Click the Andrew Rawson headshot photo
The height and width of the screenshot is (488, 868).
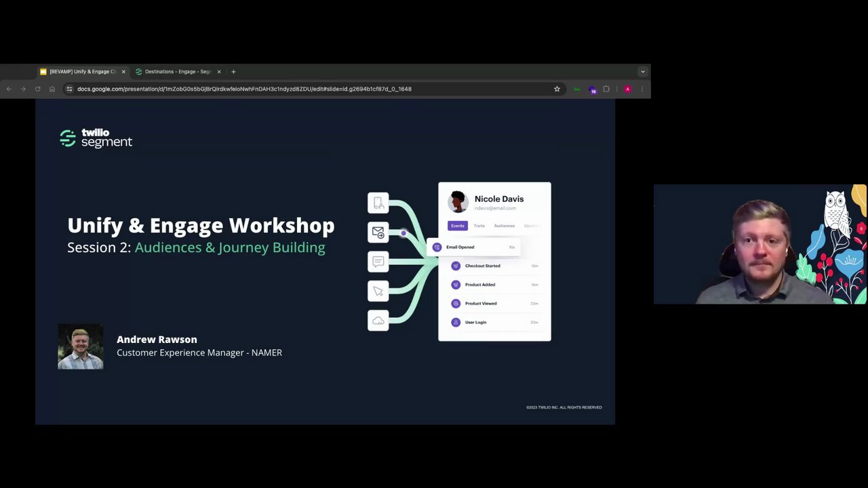[x=81, y=346]
